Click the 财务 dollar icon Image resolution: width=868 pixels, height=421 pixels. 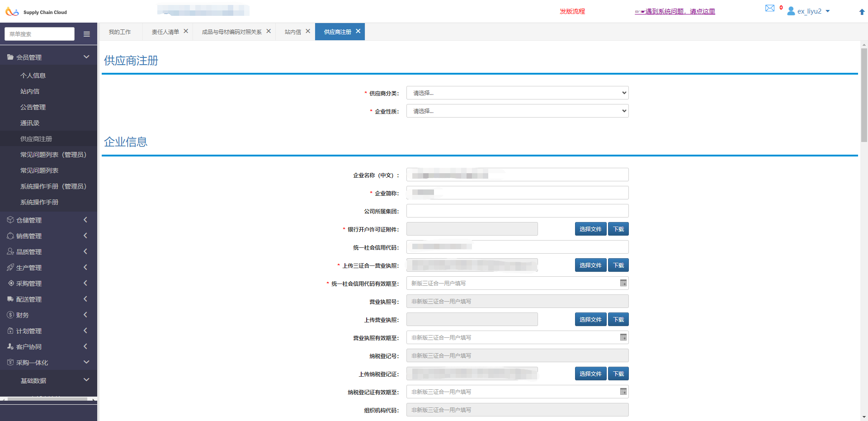pos(10,315)
